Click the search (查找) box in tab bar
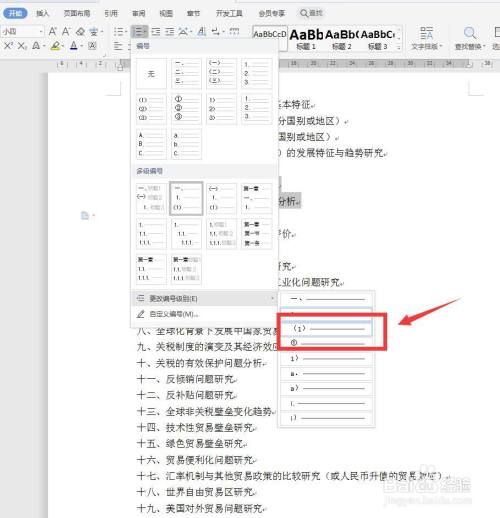This screenshot has height=518, width=500. pos(311,13)
